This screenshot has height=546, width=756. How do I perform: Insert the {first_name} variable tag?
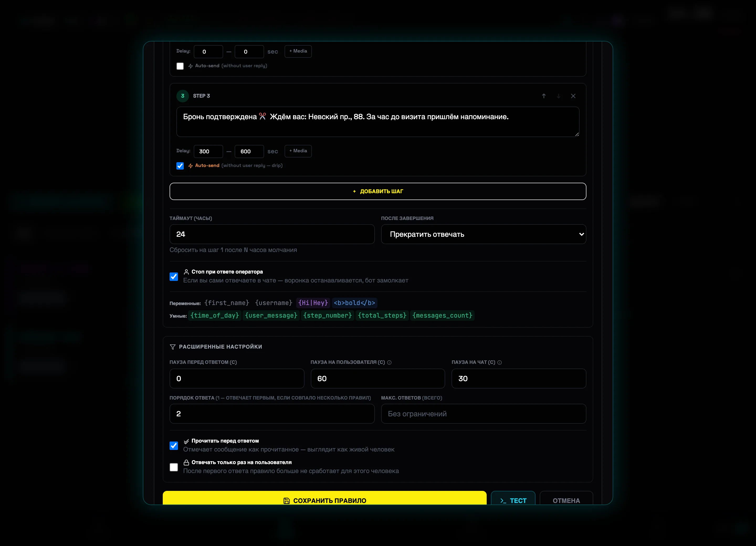coord(227,303)
